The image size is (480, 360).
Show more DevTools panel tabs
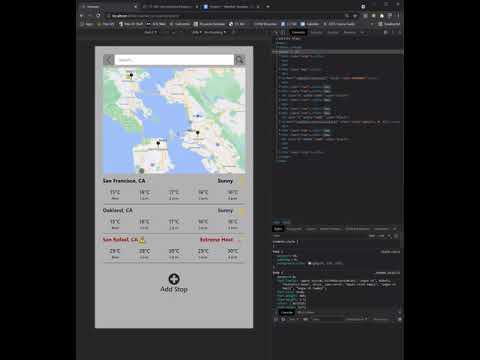[363, 32]
